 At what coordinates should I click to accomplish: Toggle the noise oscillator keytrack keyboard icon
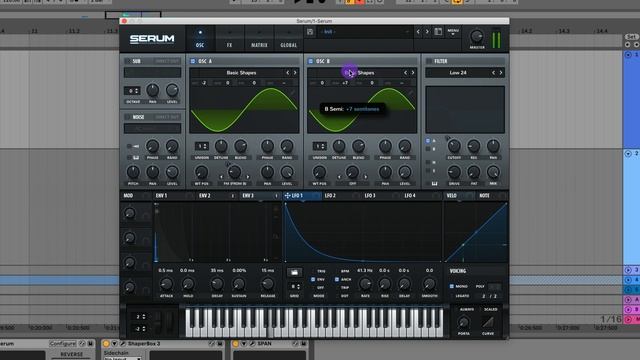pos(136,157)
